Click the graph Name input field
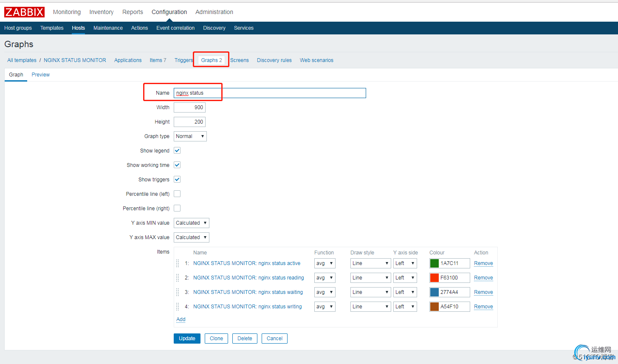Viewport: 618px width, 364px height. click(x=270, y=93)
